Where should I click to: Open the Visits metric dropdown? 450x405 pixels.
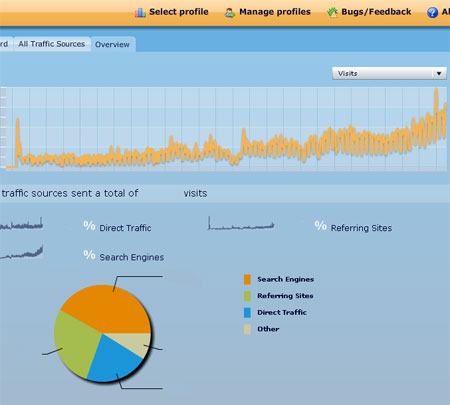pyautogui.click(x=389, y=73)
